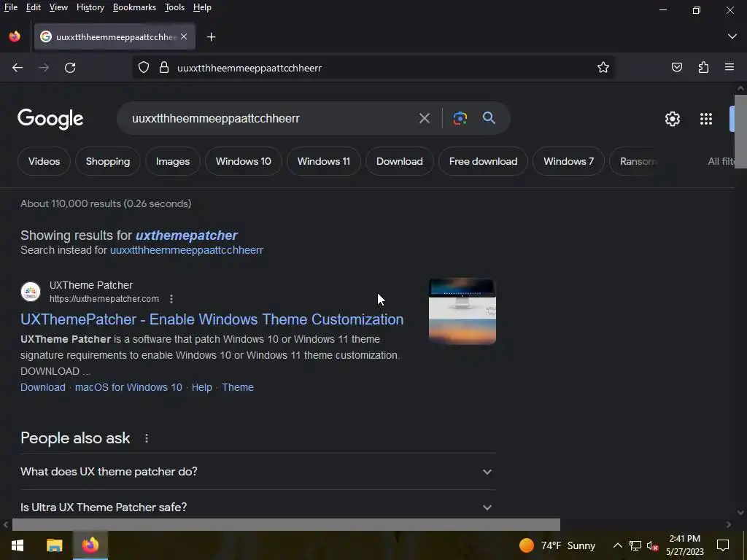Open a new tab with plus button
This screenshot has width=747, height=560.
pyautogui.click(x=211, y=36)
